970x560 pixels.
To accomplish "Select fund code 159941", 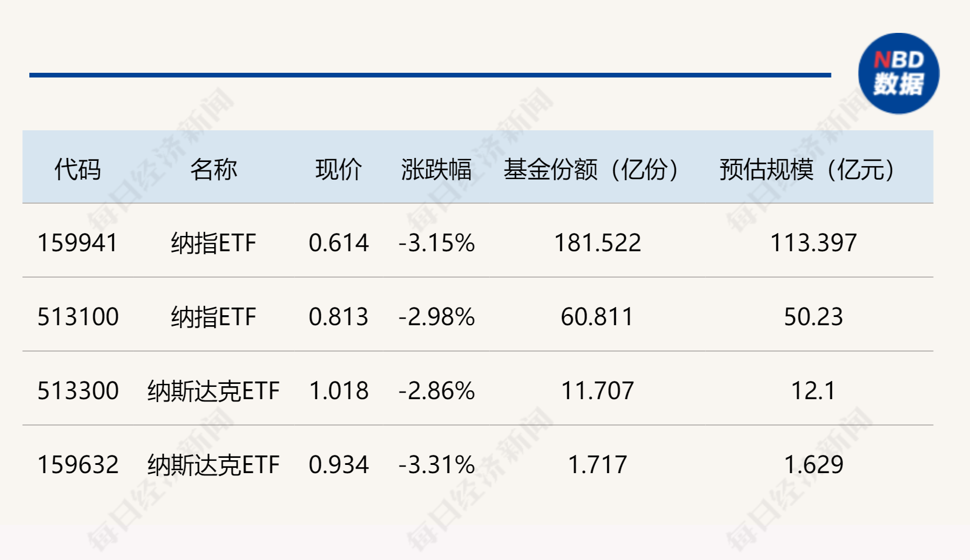I will (78, 243).
